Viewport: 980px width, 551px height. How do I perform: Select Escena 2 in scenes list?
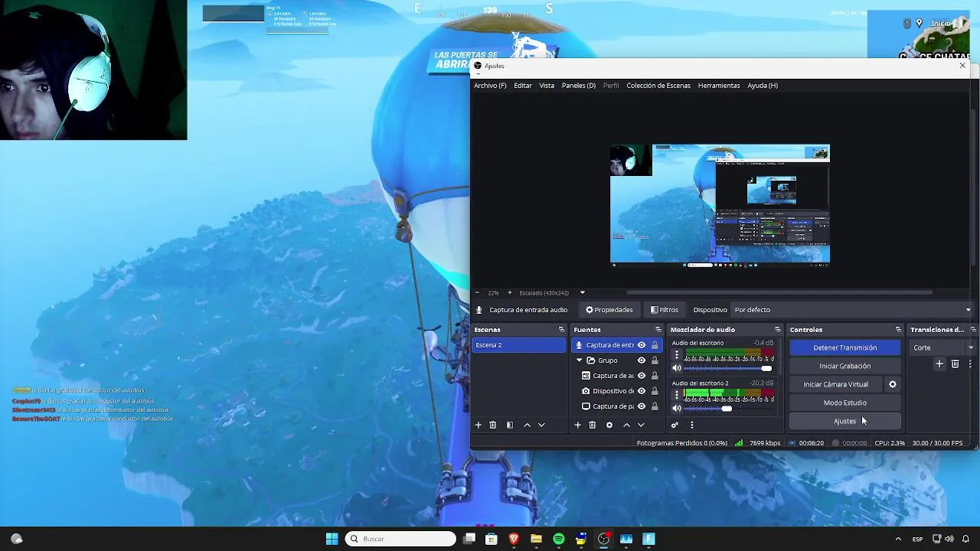tap(519, 345)
